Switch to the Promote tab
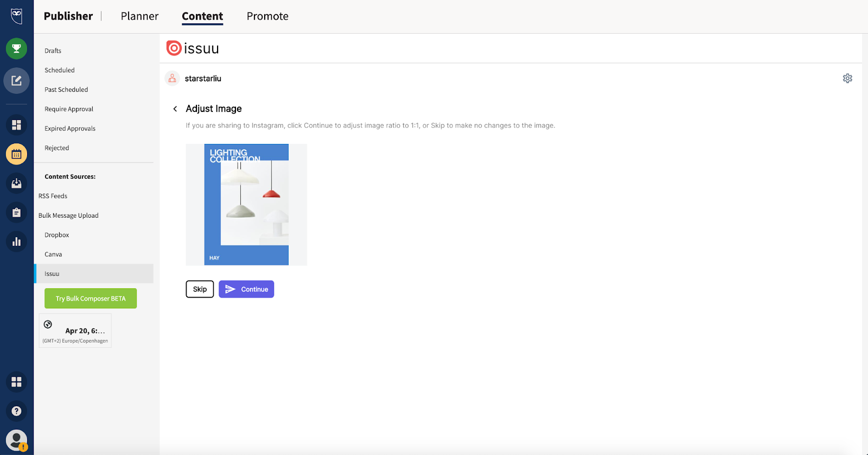The image size is (868, 455). (267, 16)
